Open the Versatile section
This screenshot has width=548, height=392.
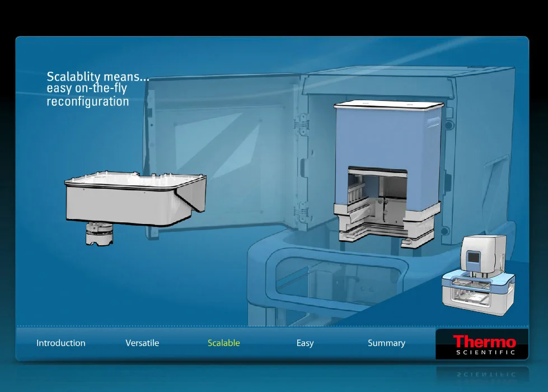click(x=142, y=343)
